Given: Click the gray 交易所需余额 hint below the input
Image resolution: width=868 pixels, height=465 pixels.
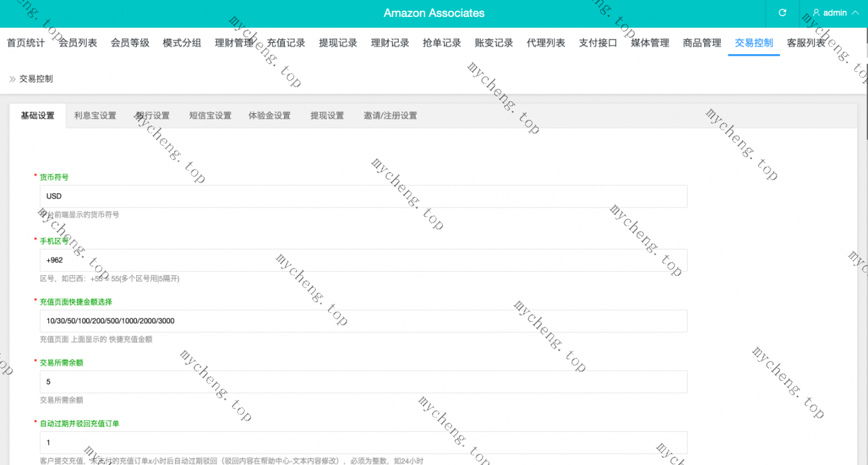Looking at the screenshot, I should tap(62, 401).
